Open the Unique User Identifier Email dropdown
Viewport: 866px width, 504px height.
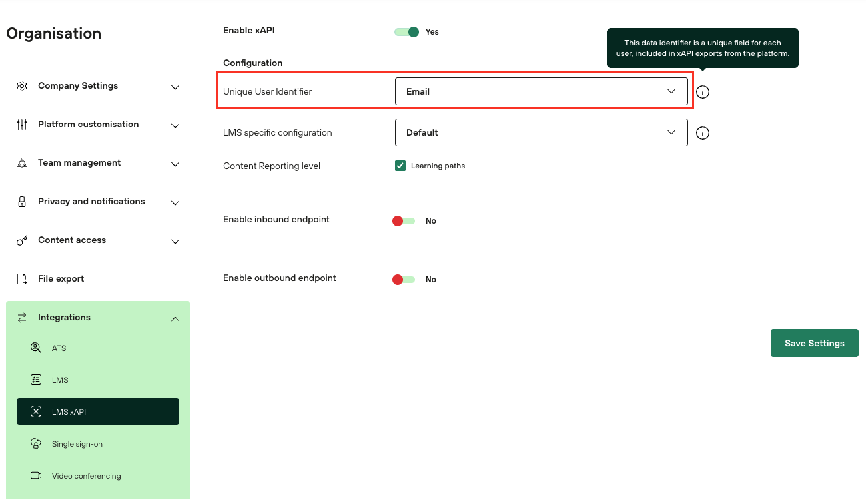(541, 91)
